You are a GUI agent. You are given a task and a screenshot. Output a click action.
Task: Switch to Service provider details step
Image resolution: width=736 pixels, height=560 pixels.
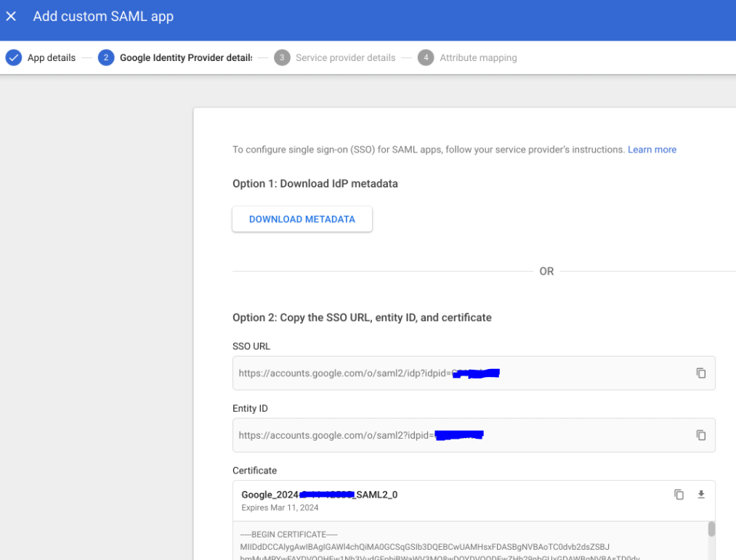pyautogui.click(x=345, y=57)
